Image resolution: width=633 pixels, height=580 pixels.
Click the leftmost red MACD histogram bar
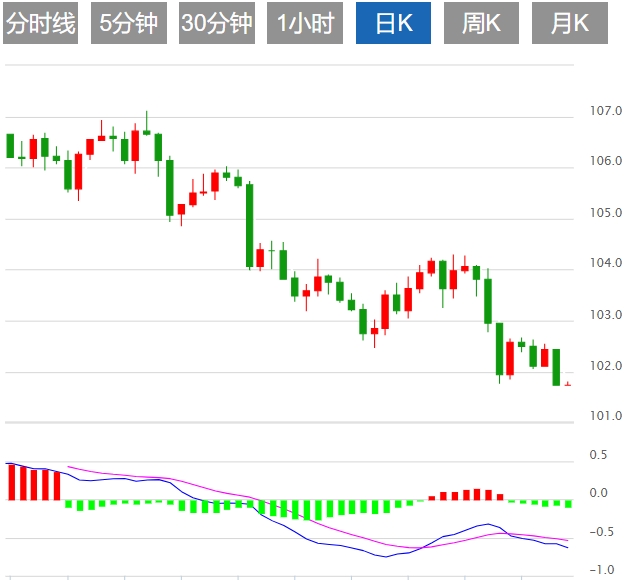click(x=11, y=481)
